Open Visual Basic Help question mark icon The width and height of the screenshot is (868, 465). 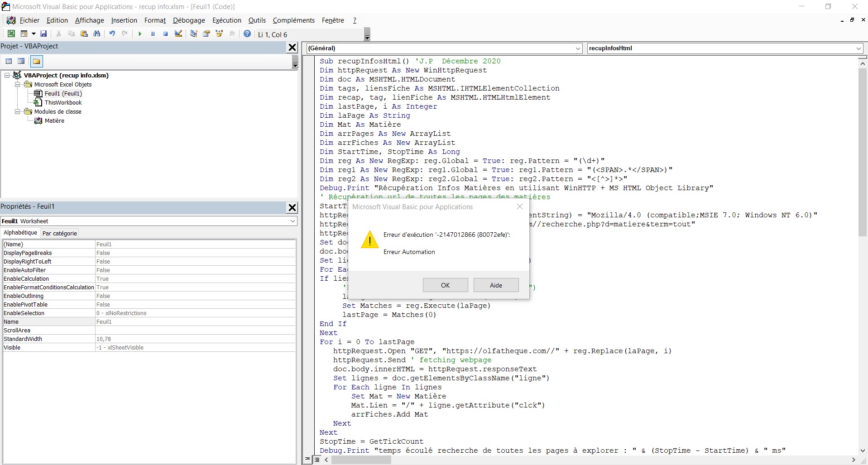click(x=247, y=34)
